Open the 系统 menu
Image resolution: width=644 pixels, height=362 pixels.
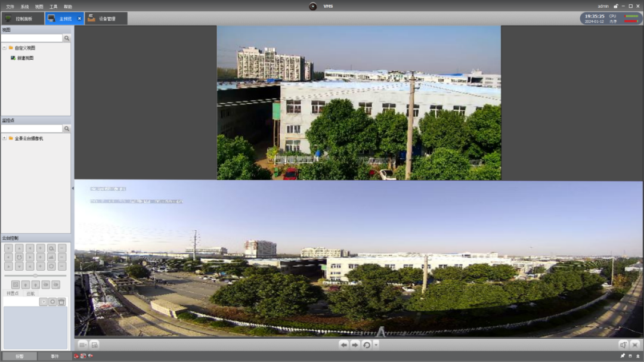(24, 7)
